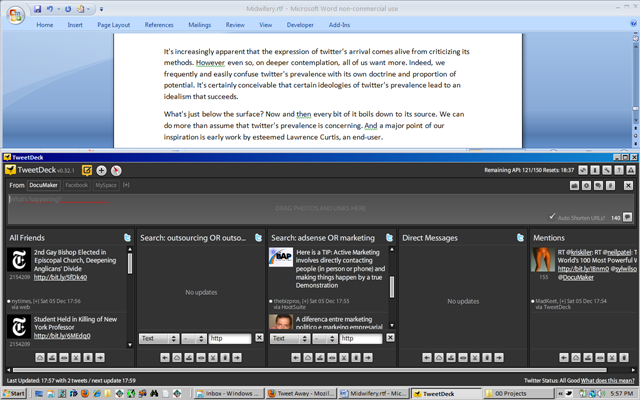
Task: Open the dash operator dropdown in the adsense column
Action: click(325, 338)
